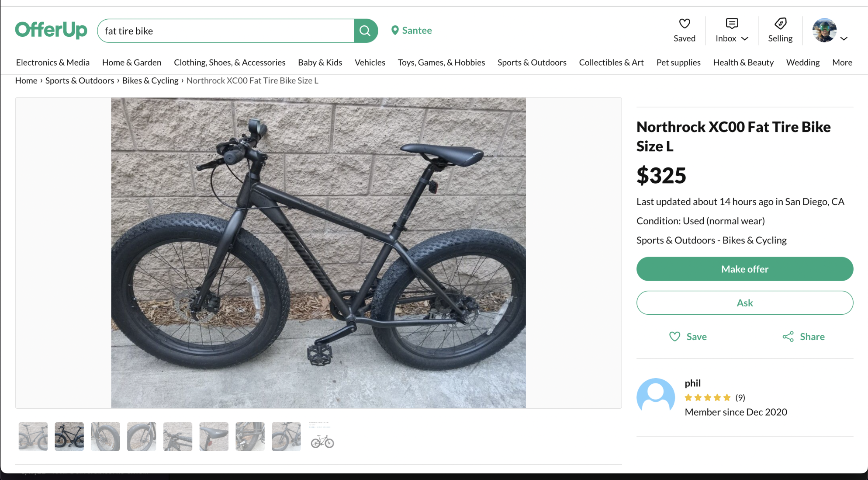Open the More categories menu
This screenshot has height=480, width=868.
(842, 63)
